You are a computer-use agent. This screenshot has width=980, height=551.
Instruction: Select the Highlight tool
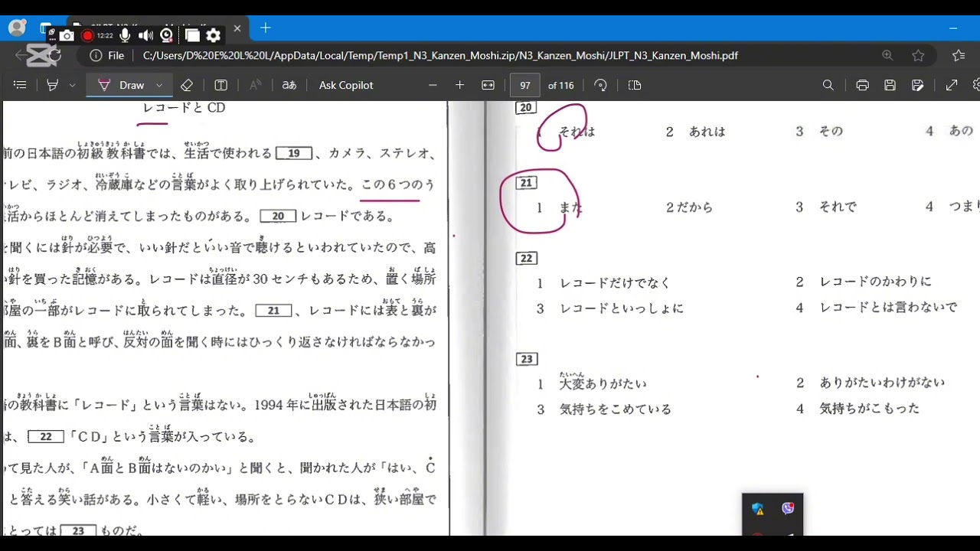pos(53,85)
